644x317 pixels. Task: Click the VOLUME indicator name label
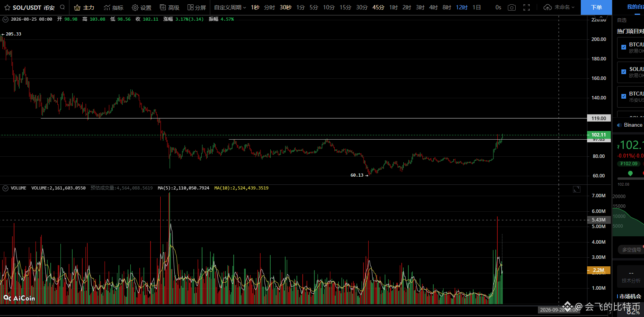(x=18, y=188)
